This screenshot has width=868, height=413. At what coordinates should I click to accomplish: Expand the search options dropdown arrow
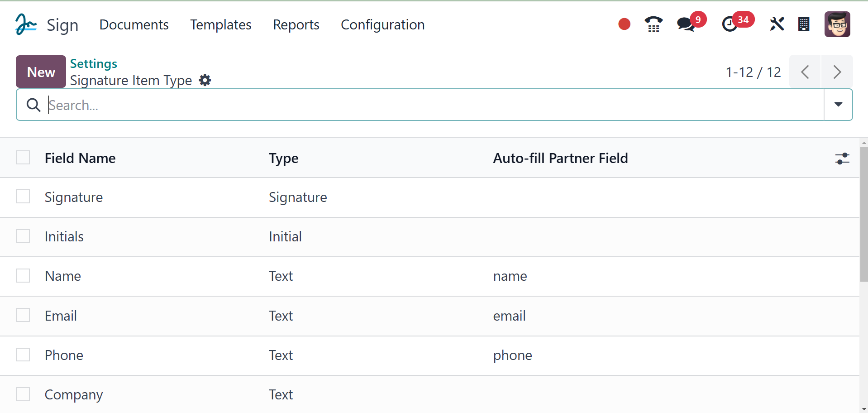pos(838,105)
